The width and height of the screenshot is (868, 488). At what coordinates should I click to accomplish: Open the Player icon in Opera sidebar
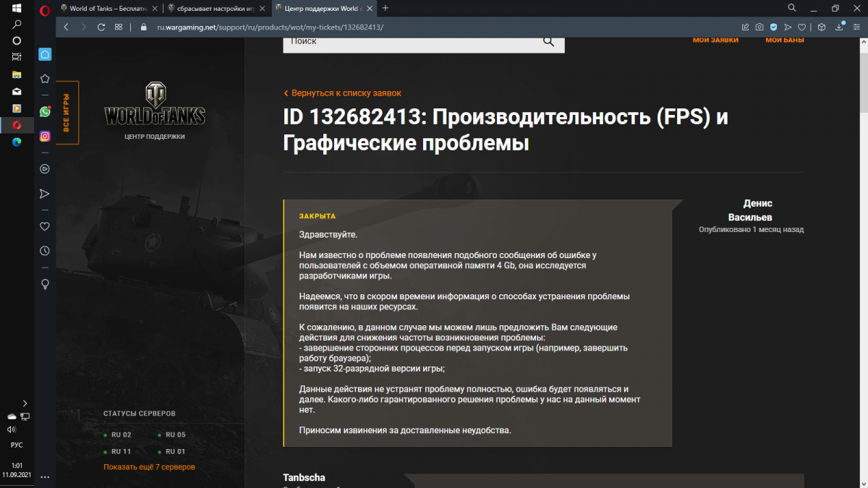coord(45,169)
